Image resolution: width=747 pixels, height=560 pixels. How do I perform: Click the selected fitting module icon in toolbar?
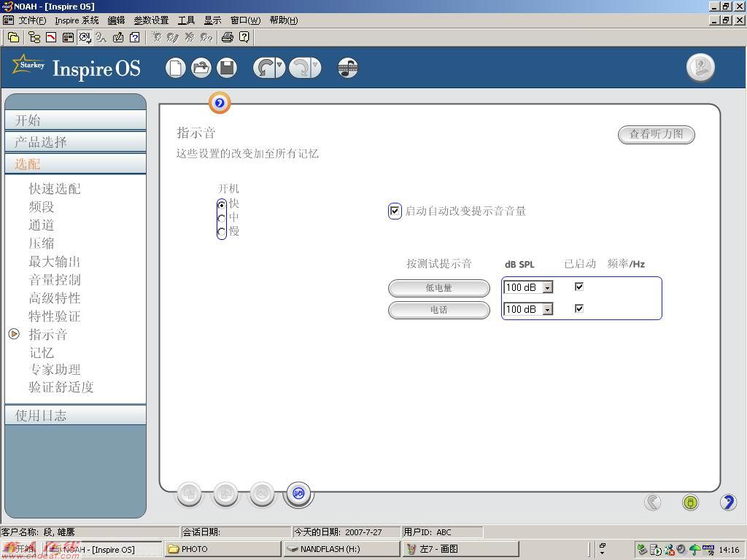click(x=85, y=37)
